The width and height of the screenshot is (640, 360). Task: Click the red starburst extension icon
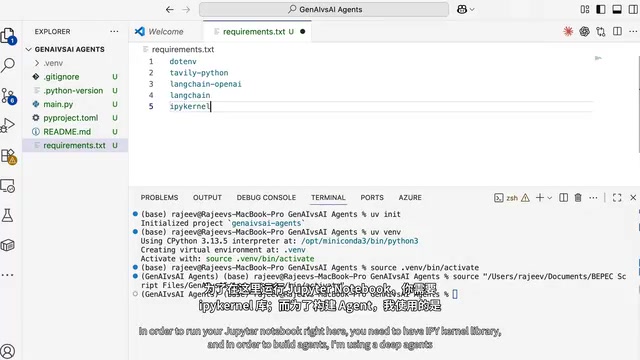click(x=568, y=31)
